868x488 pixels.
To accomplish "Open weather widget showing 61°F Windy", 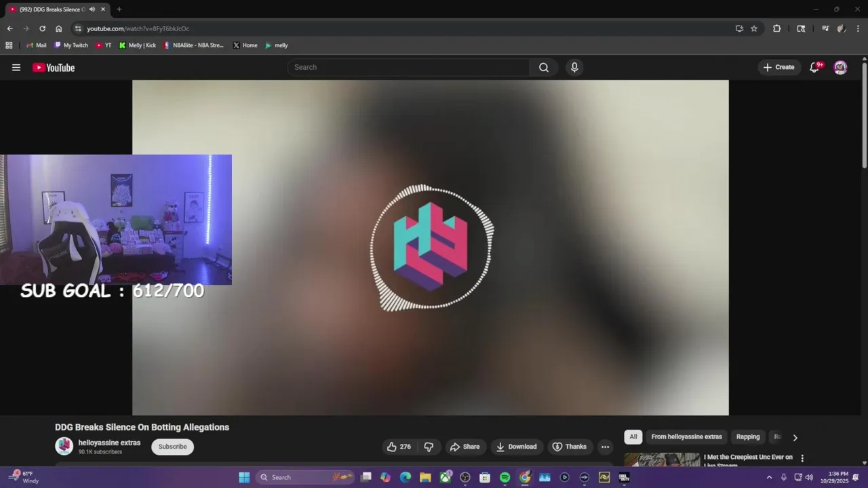I will (24, 477).
